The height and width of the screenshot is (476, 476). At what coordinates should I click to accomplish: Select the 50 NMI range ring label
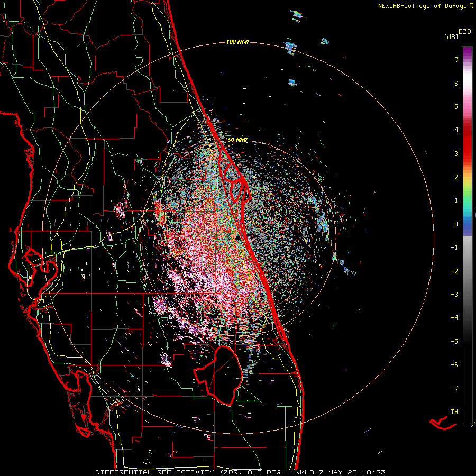pyautogui.click(x=237, y=140)
